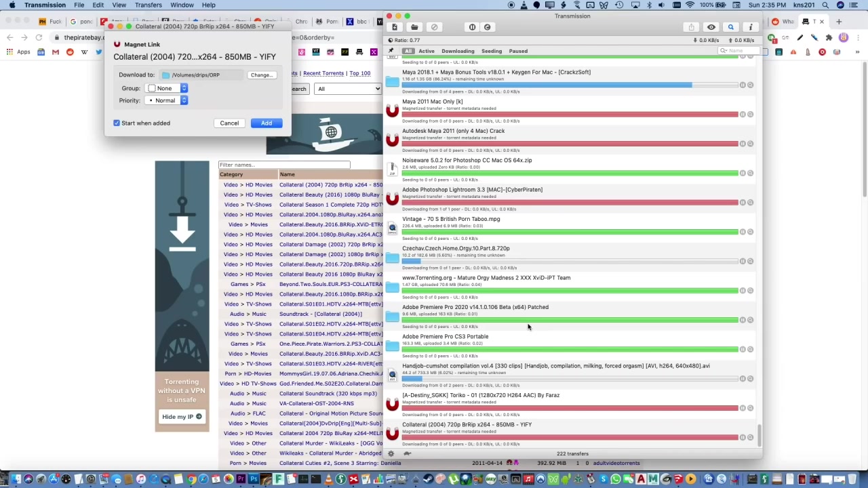Open the All category dropdown on Pirate Bay
868x488 pixels.
click(349, 89)
